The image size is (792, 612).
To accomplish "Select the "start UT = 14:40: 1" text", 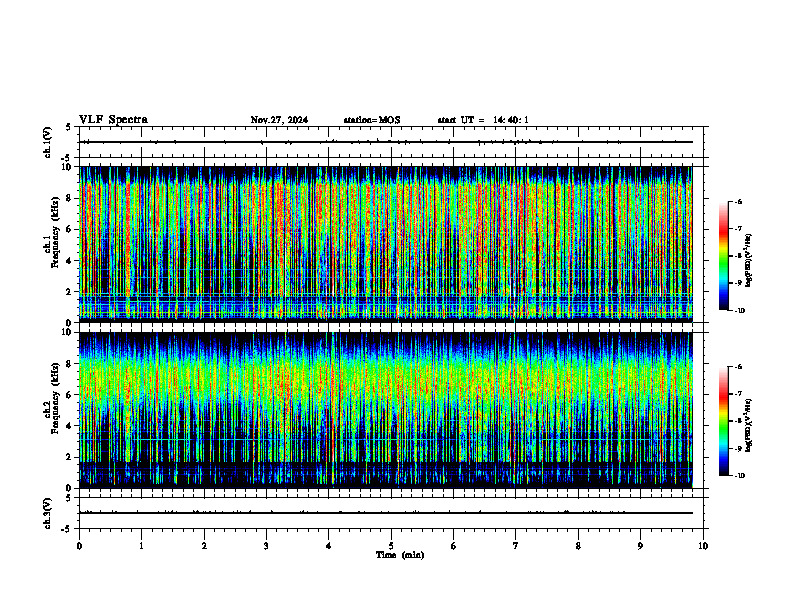I will pos(483,120).
